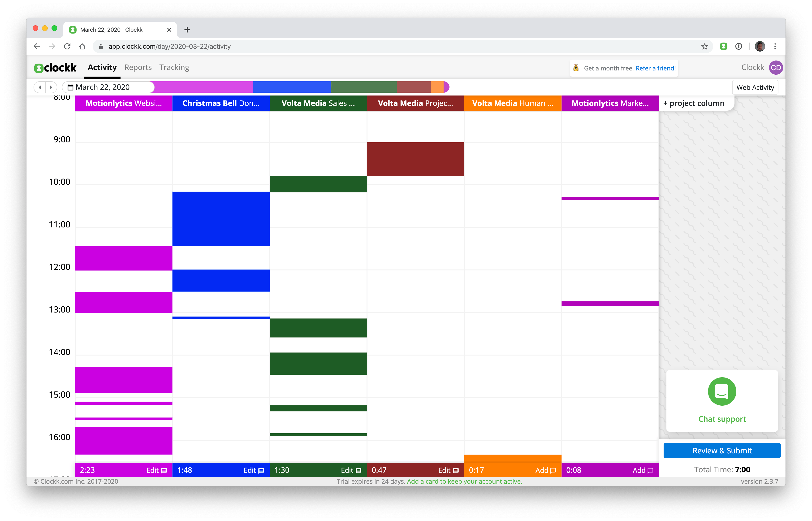Select the dark red Volta Project block at 9:00
Image resolution: width=812 pixels, height=521 pixels.
point(415,159)
